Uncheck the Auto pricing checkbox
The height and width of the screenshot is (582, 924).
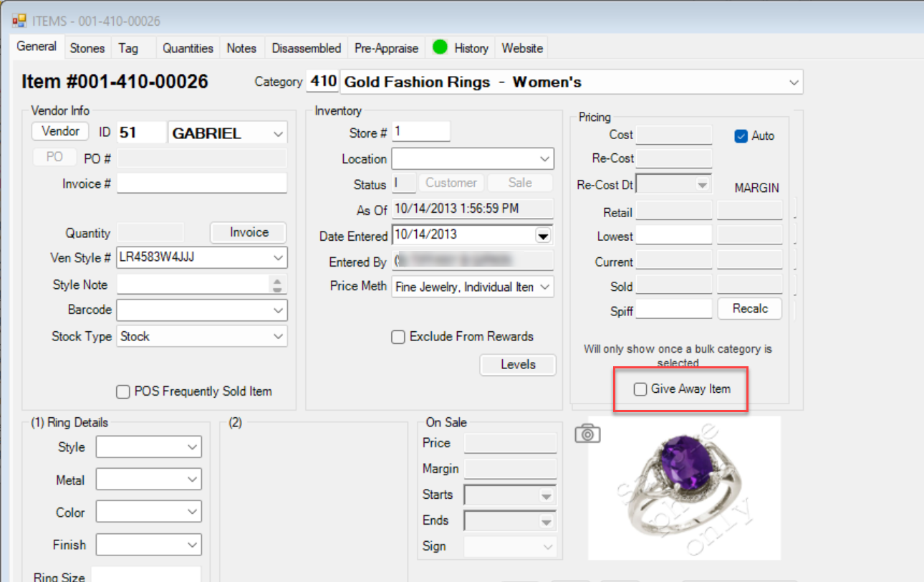click(741, 136)
